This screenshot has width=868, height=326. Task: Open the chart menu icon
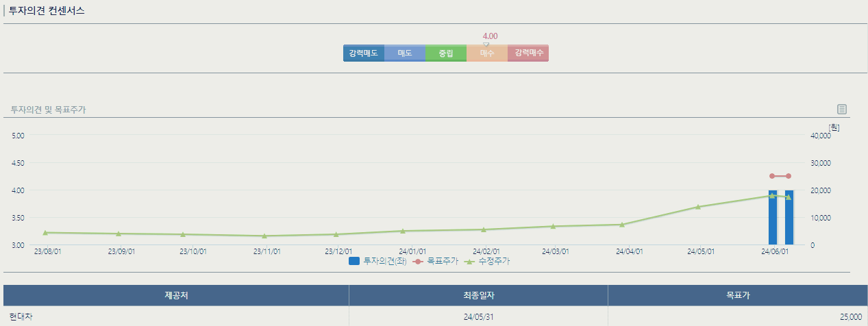click(842, 109)
